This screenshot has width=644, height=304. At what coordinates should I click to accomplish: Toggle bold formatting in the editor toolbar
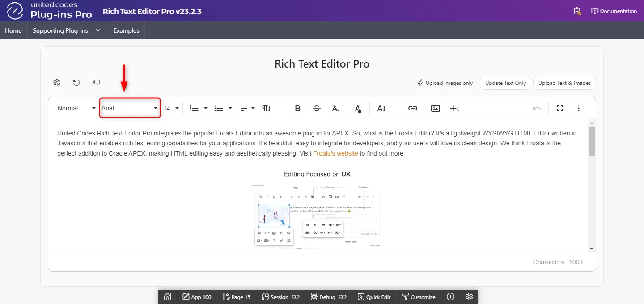(x=297, y=108)
